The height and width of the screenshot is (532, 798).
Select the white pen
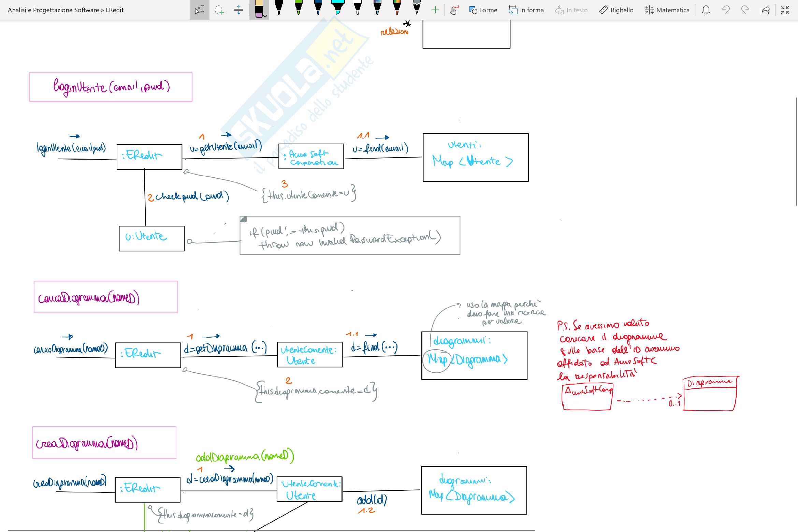pyautogui.click(x=358, y=8)
